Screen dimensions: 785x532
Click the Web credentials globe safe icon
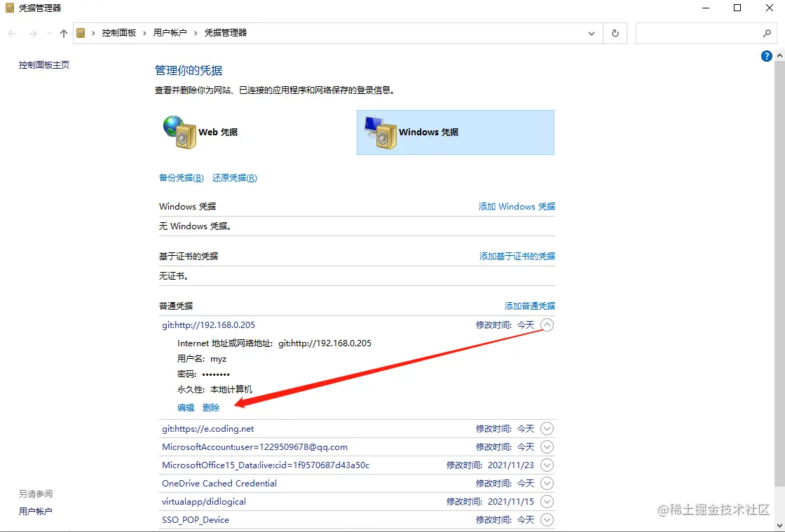179,132
